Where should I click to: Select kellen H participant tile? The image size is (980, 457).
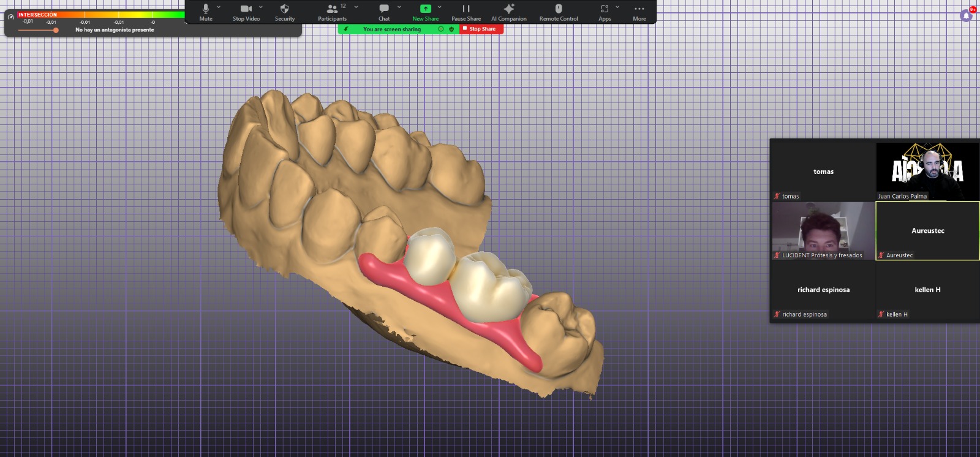point(927,290)
